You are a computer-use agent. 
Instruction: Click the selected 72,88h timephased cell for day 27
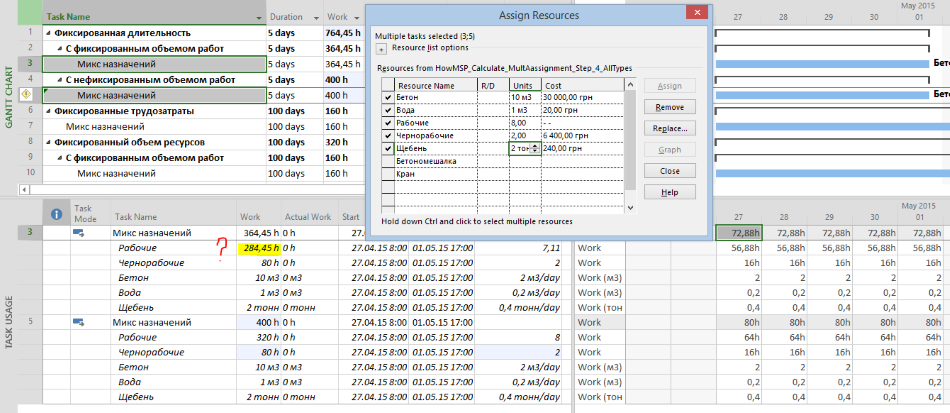(739, 233)
